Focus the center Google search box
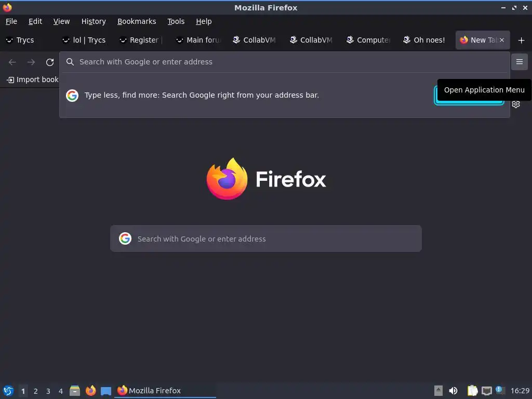This screenshot has width=532, height=399. 266,238
